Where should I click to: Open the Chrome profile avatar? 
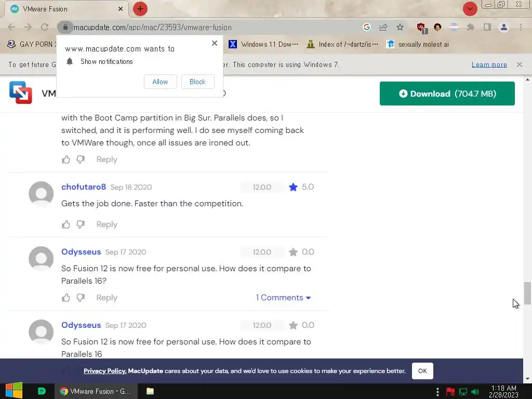[x=504, y=27]
